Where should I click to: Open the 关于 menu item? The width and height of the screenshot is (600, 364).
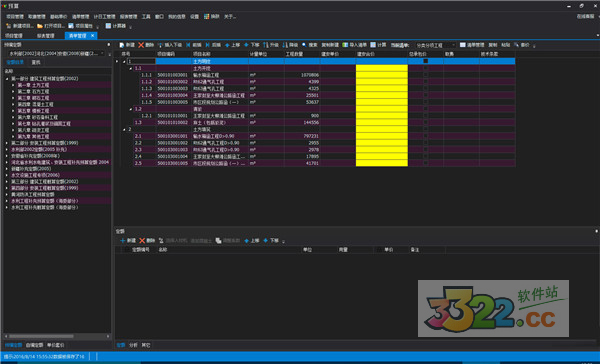pos(230,16)
